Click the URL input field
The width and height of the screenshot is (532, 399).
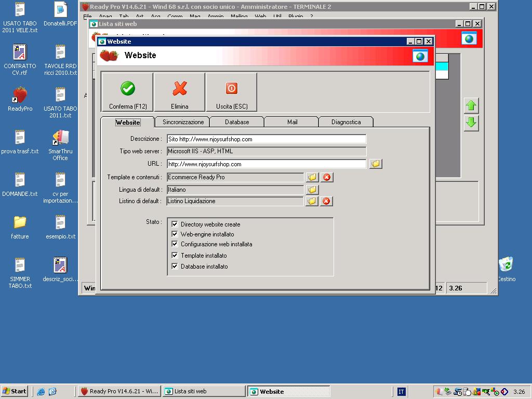click(267, 164)
